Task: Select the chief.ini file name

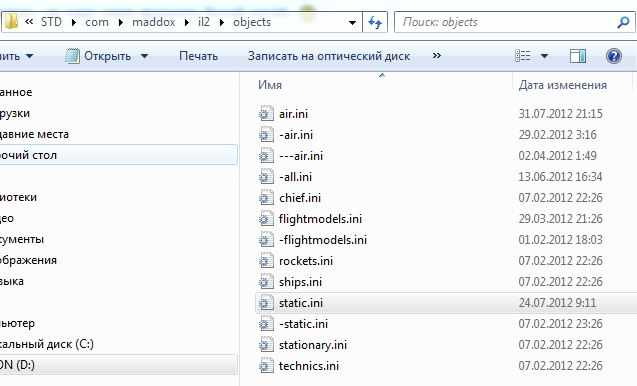Action: pyautogui.click(x=300, y=198)
